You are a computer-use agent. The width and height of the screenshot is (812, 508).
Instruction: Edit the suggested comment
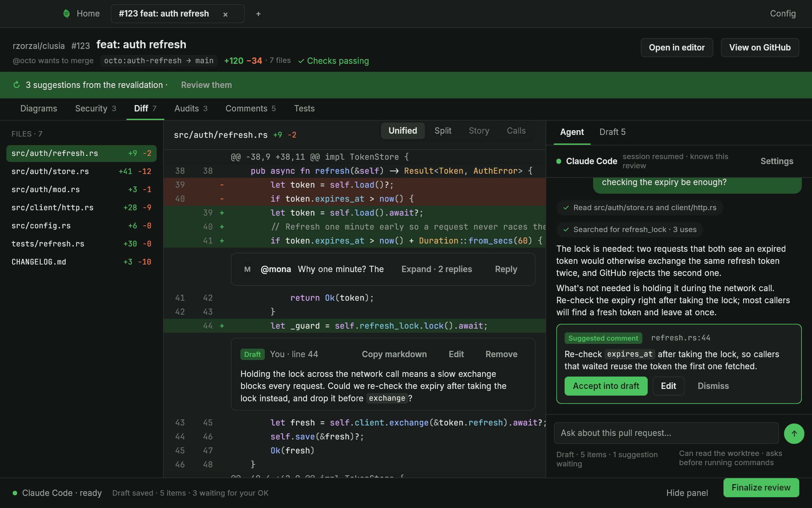coord(668,386)
